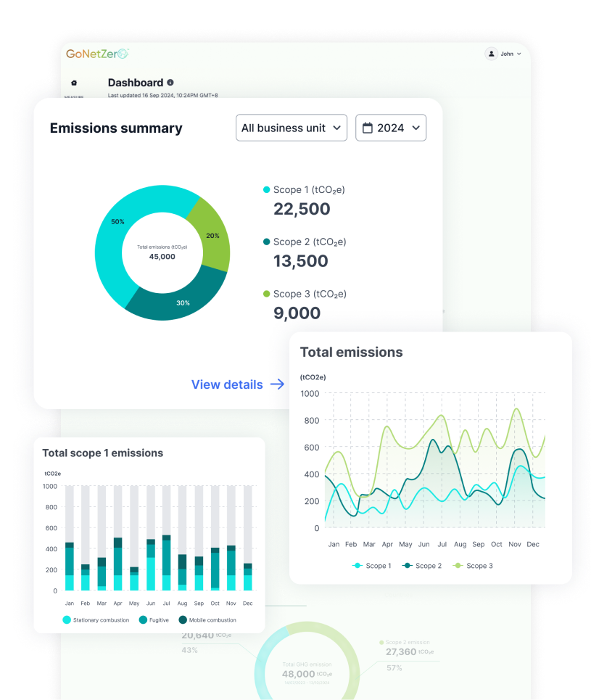Click the home icon in the sidebar
The height and width of the screenshot is (700, 591).
[74, 83]
